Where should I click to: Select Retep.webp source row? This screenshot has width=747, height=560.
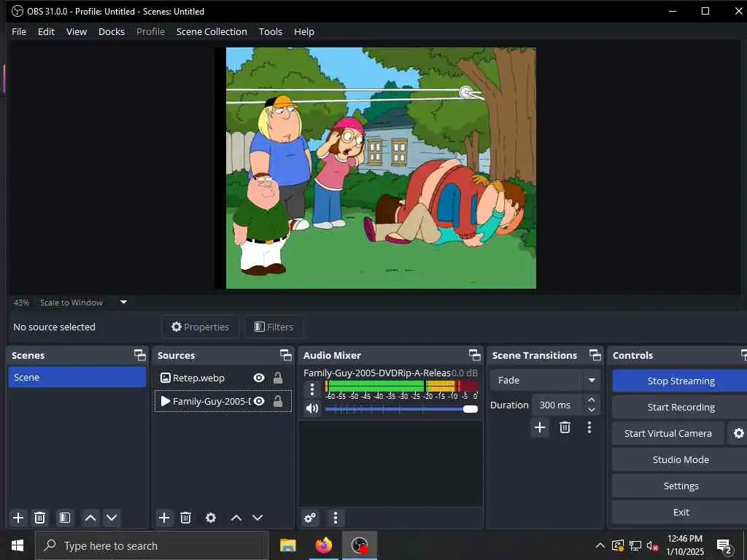pos(223,378)
